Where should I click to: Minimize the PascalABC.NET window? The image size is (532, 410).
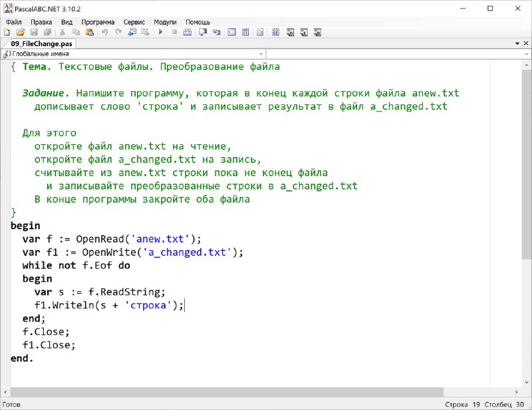point(463,9)
